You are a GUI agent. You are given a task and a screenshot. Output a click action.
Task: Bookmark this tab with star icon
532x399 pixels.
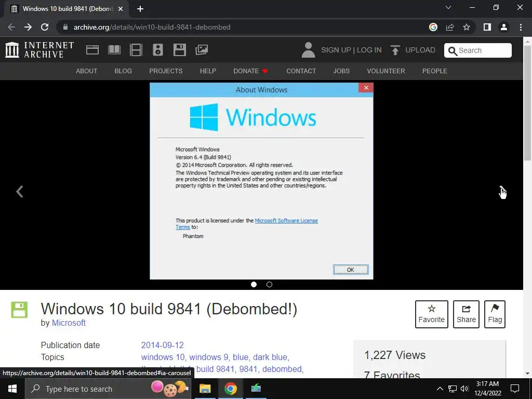click(x=467, y=27)
